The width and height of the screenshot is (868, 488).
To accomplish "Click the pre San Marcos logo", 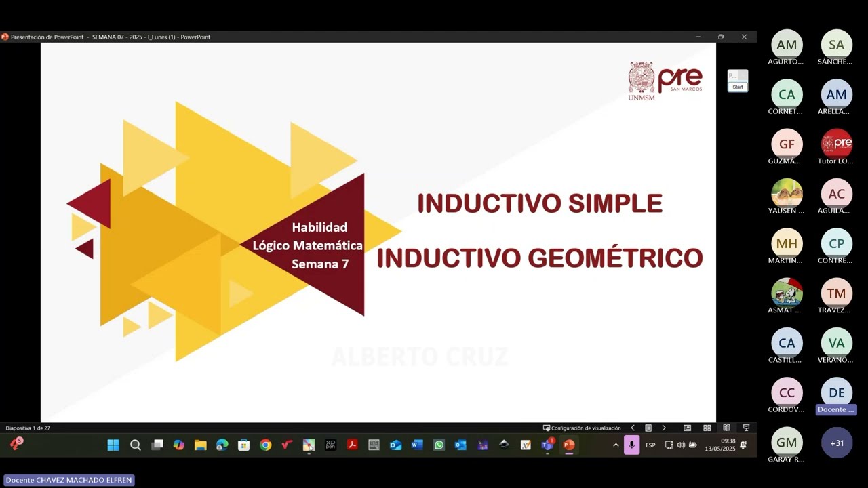I will (665, 81).
